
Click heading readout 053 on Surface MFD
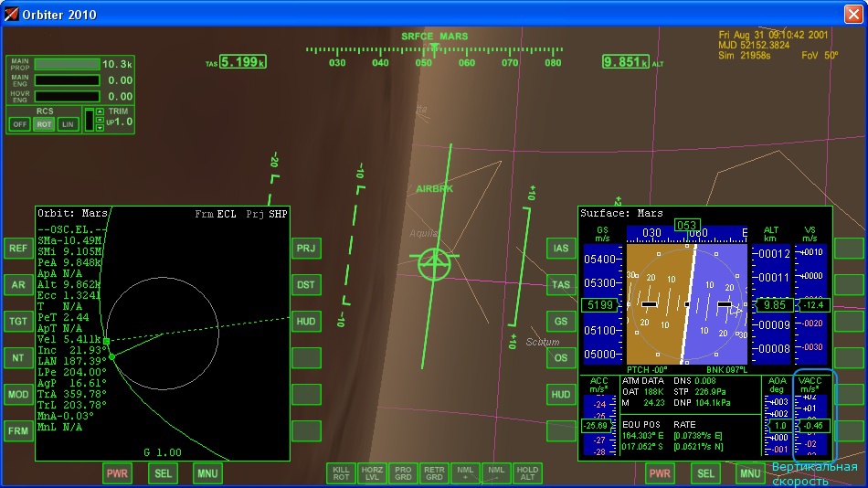click(687, 226)
